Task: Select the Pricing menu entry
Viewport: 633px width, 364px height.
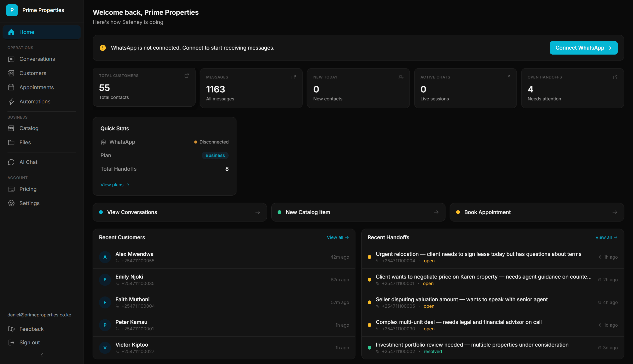Action: (x=28, y=189)
